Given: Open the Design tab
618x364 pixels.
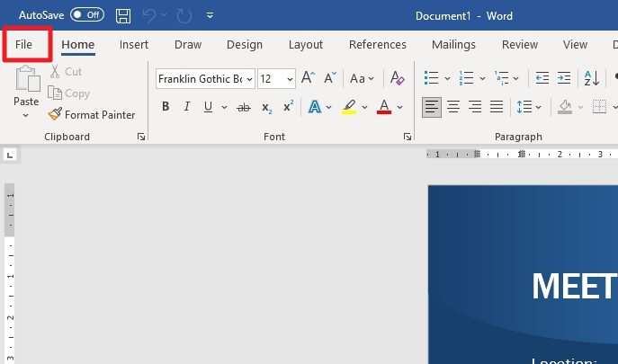Looking at the screenshot, I should [x=245, y=45].
